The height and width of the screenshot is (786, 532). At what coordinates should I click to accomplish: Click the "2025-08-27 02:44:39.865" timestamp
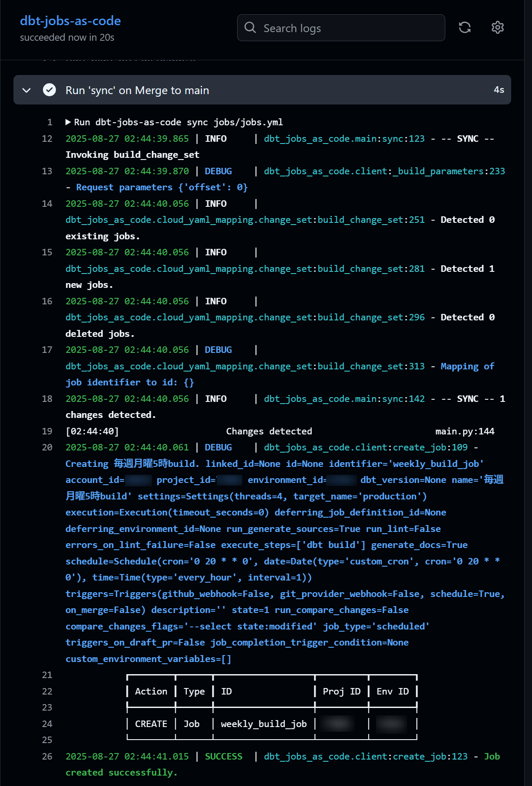127,139
